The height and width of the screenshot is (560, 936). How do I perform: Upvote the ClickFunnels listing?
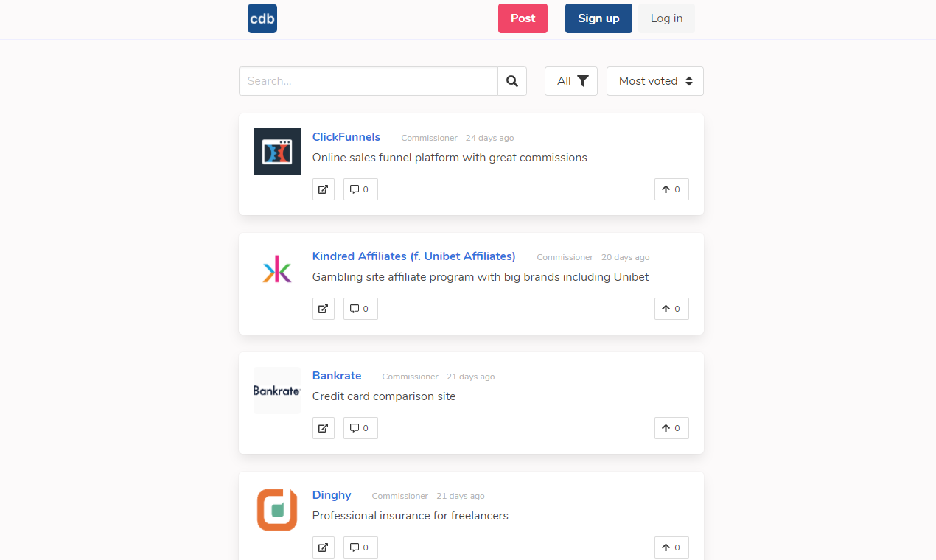point(671,189)
